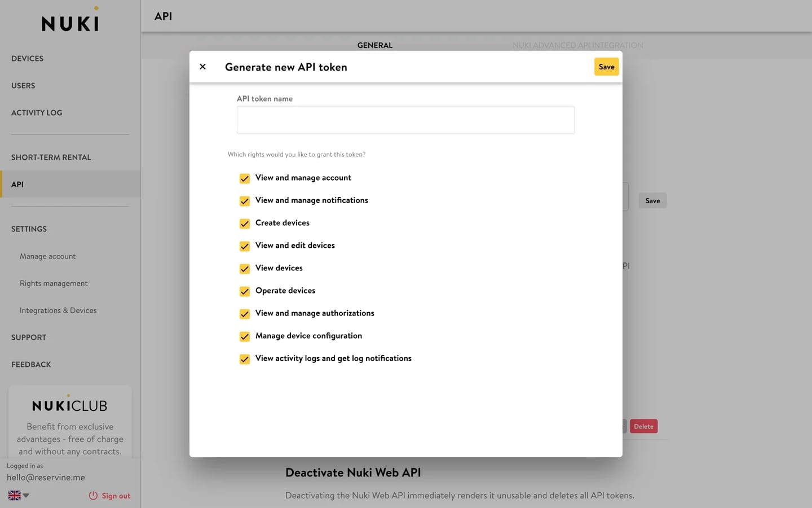812x508 pixels.
Task: Click the Sign out text link
Action: (x=116, y=496)
